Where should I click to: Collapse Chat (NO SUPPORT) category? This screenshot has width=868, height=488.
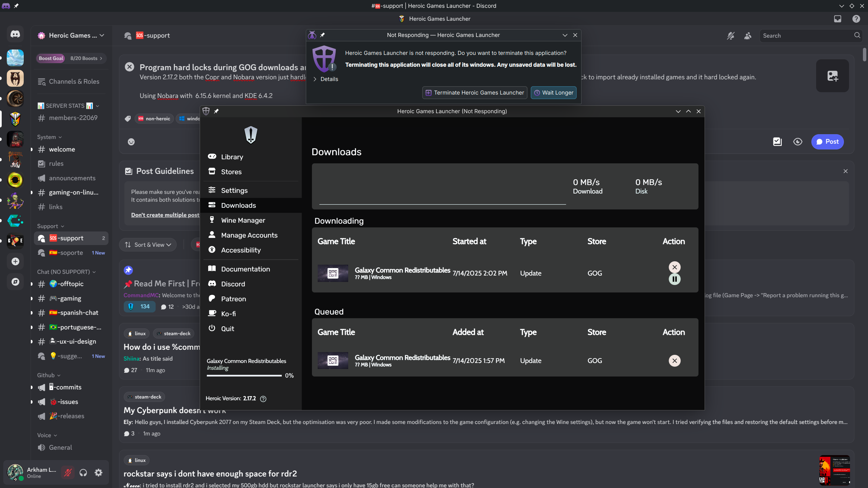click(66, 272)
